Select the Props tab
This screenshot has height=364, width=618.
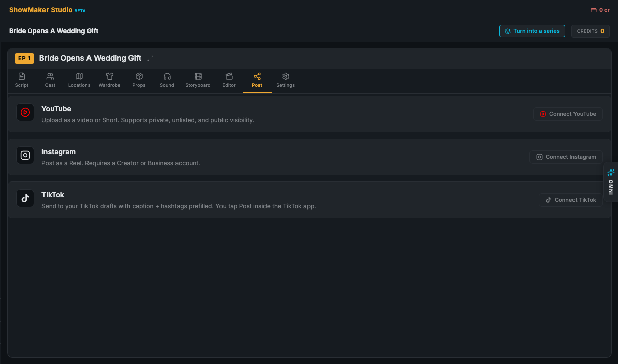[139, 80]
